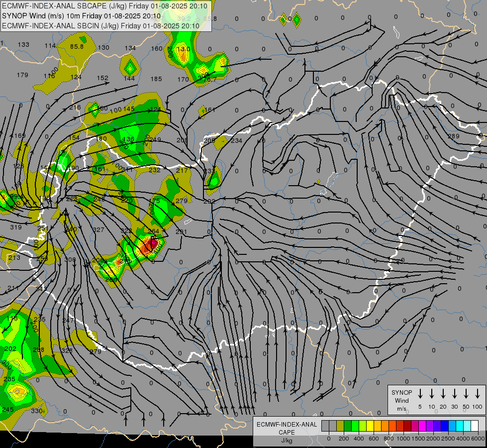Click the wind arrow above 30 m/s
The height and width of the screenshot is (448, 487).
[x=454, y=393]
